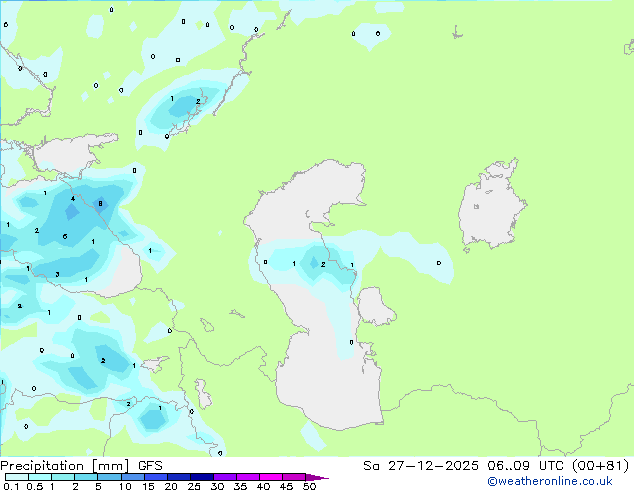This screenshot has width=634, height=490.
Task: Click the 0.5–1 mm legend color swatch
Action: click(40, 477)
